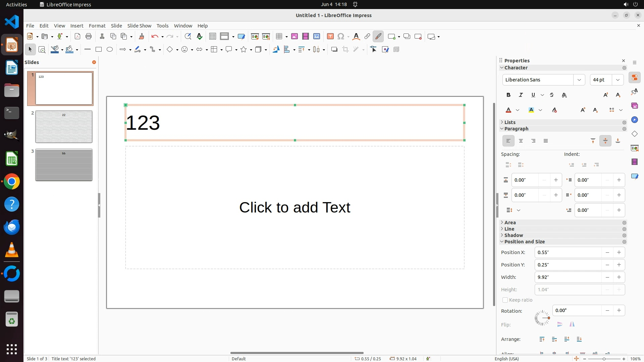Toggle Bold in the Character panel
This screenshot has width=644, height=362.
click(508, 95)
